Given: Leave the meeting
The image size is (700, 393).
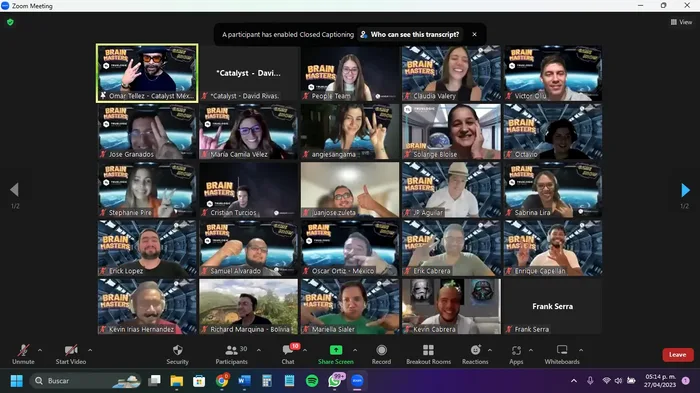Looking at the screenshot, I should (x=678, y=355).
